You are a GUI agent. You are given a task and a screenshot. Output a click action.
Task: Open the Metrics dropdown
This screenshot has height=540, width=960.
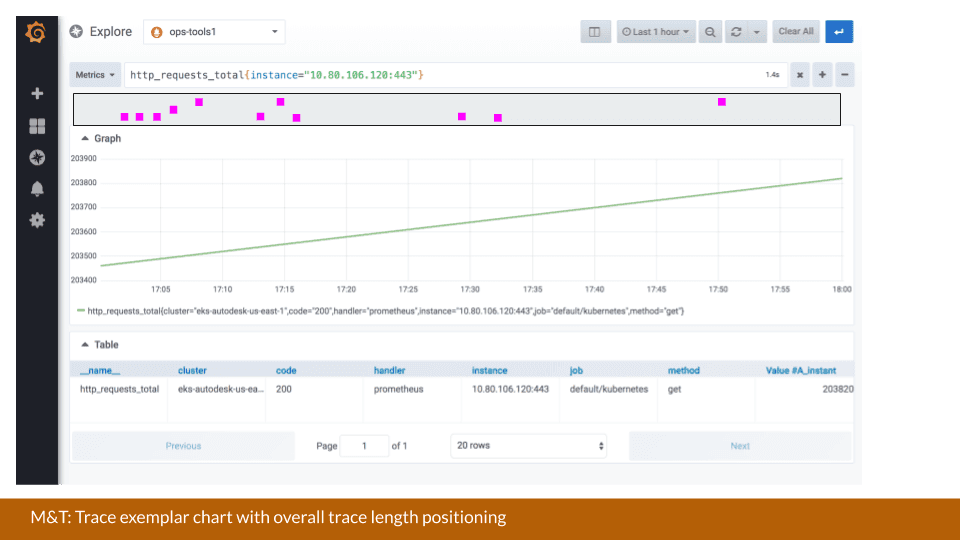(95, 75)
